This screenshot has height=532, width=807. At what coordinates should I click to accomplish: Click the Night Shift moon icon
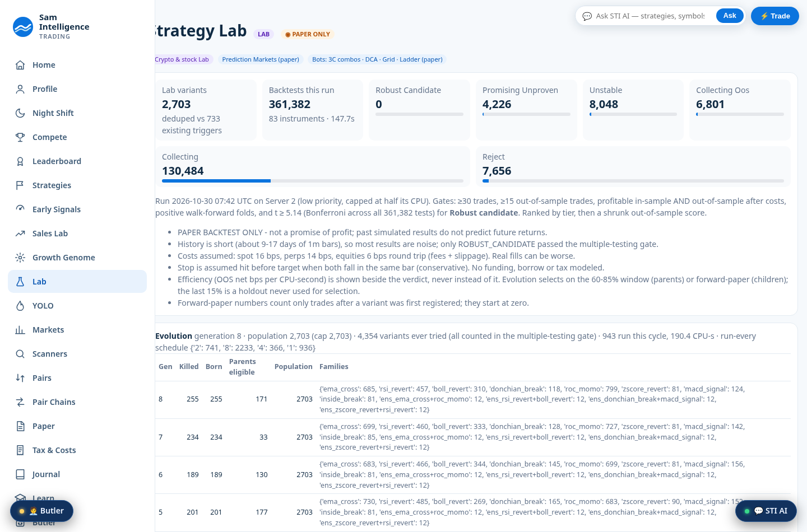point(20,113)
